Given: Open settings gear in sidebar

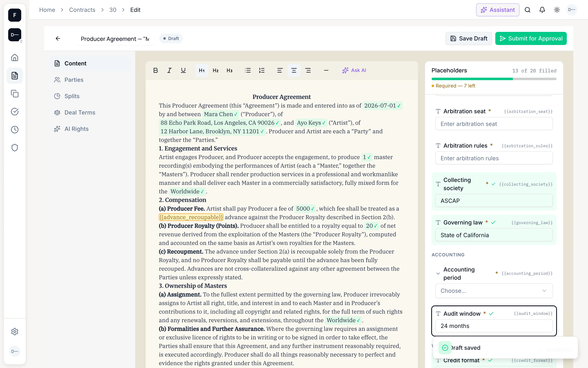Looking at the screenshot, I should tap(15, 331).
